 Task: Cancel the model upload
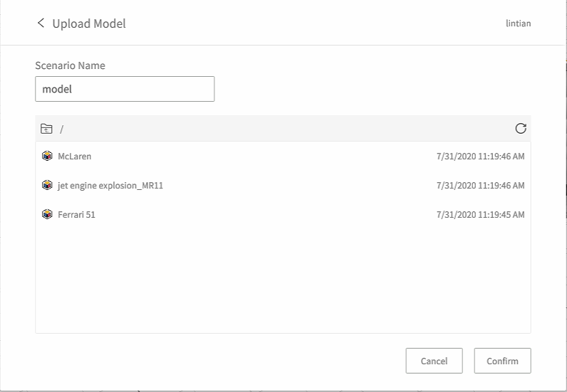(x=434, y=361)
